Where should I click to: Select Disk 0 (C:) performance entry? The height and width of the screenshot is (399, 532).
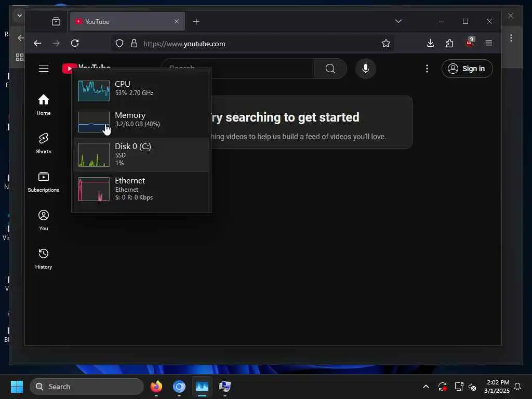(x=141, y=155)
